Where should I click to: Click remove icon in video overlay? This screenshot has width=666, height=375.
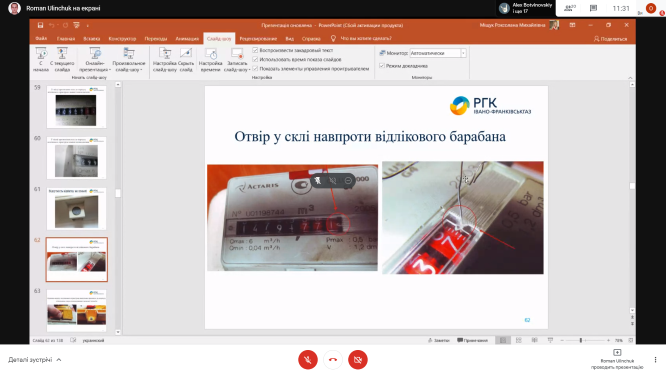coord(348,180)
